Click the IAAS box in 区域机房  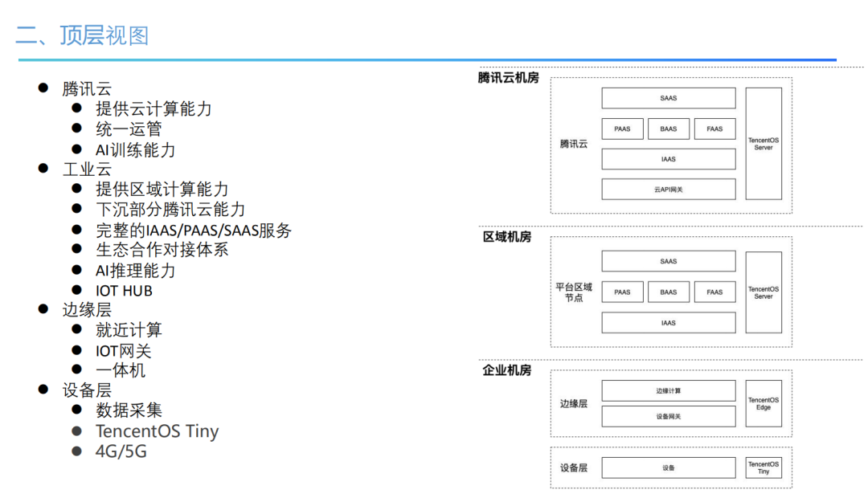(669, 323)
